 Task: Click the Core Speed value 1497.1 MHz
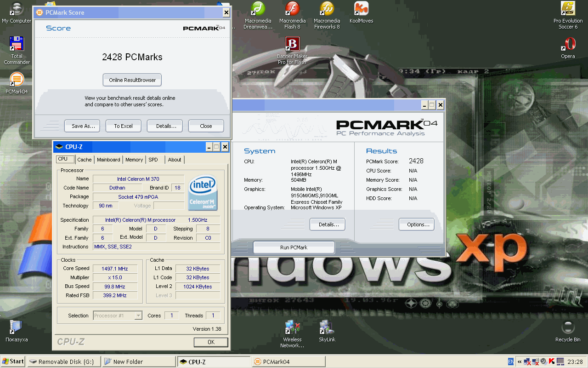[115, 269]
